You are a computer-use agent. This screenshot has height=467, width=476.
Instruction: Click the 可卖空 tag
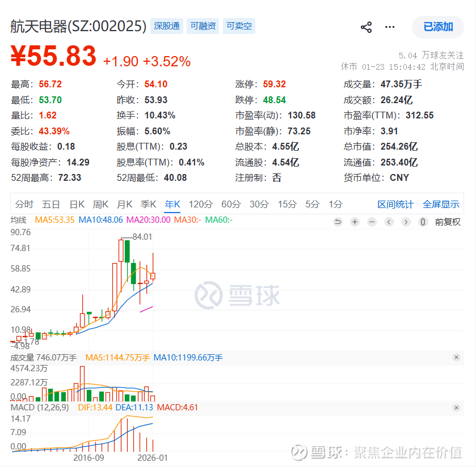point(239,26)
